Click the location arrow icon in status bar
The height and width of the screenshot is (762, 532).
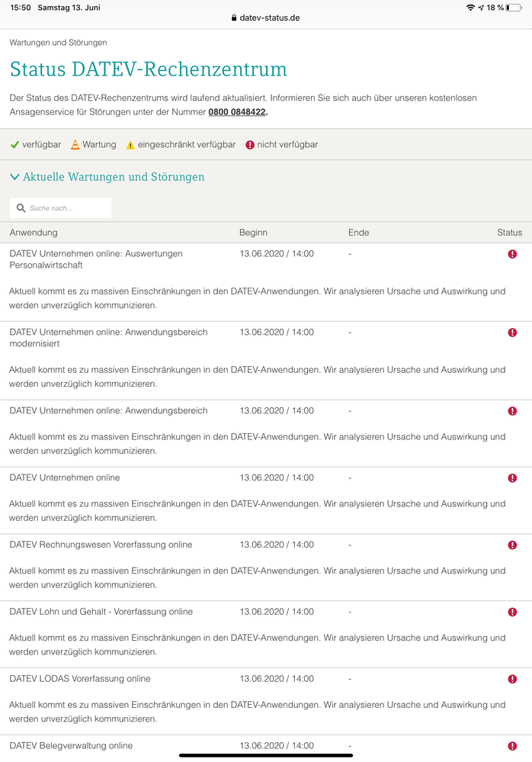coord(480,8)
